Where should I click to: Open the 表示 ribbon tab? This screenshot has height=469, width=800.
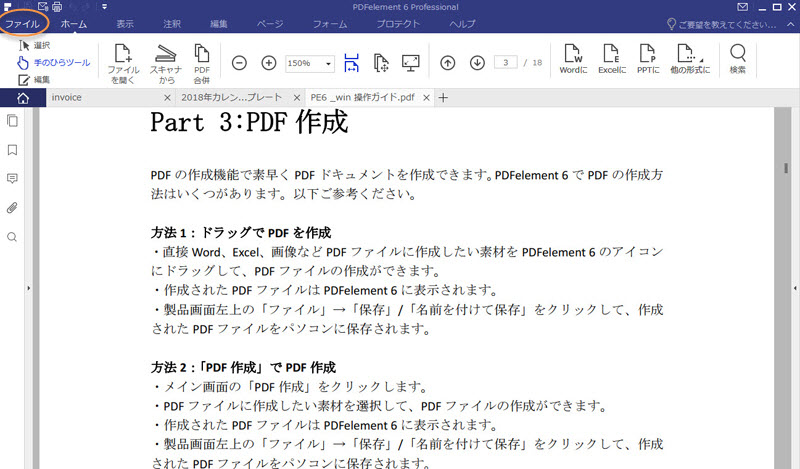[124, 24]
